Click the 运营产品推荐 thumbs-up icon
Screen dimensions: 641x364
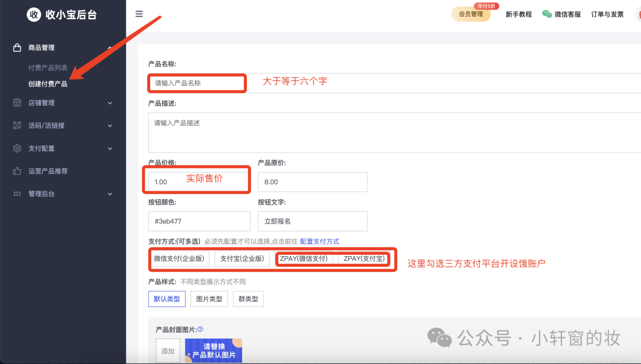click(x=17, y=171)
